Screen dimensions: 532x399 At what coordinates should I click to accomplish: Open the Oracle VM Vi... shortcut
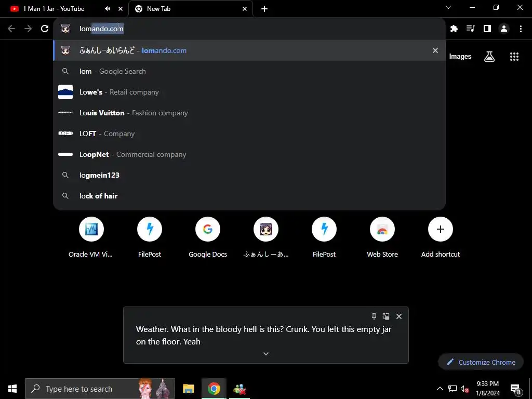pyautogui.click(x=91, y=237)
